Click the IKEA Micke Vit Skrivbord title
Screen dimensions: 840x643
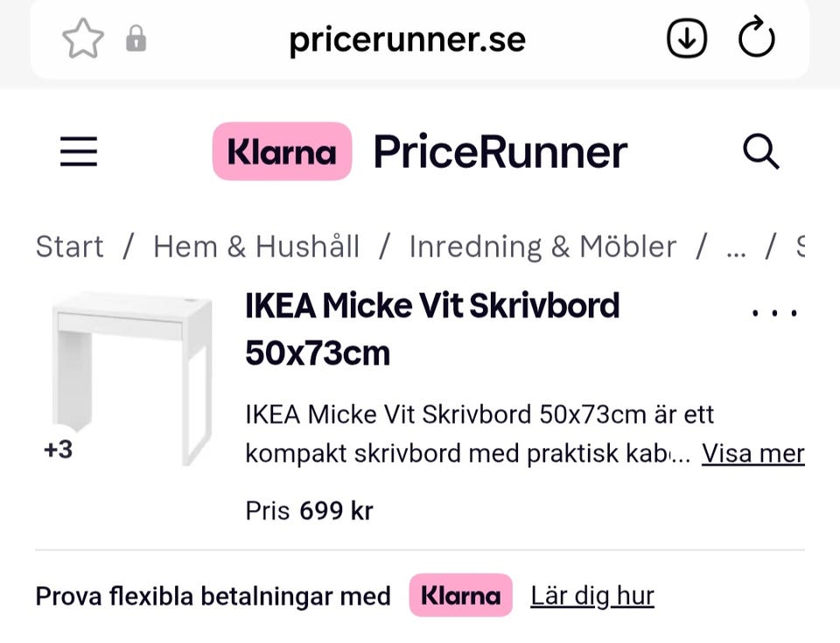tap(431, 329)
